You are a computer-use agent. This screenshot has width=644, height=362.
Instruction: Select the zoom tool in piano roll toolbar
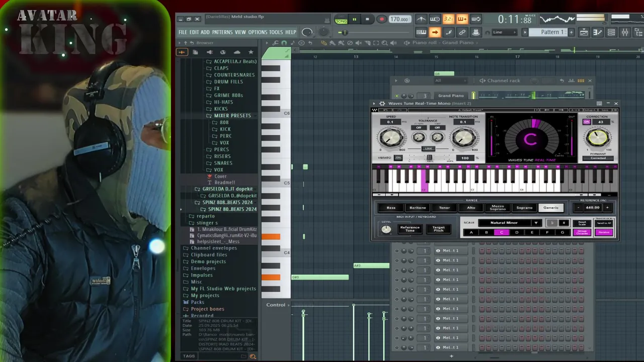[384, 43]
